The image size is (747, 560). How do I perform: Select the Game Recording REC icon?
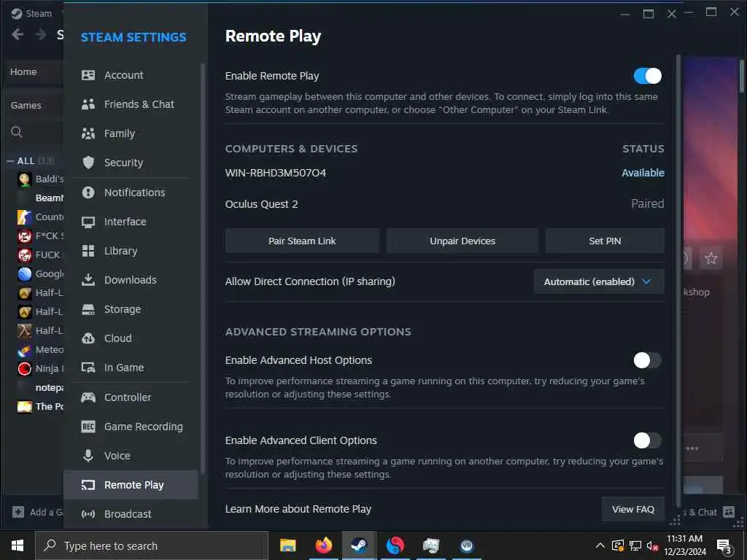pyautogui.click(x=88, y=427)
